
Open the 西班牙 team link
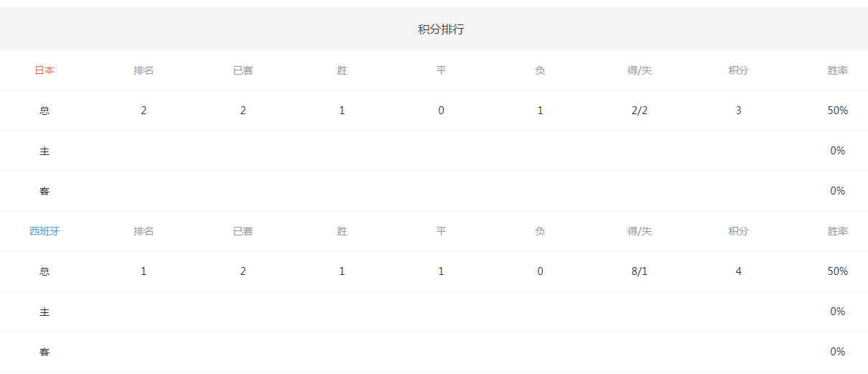45,231
